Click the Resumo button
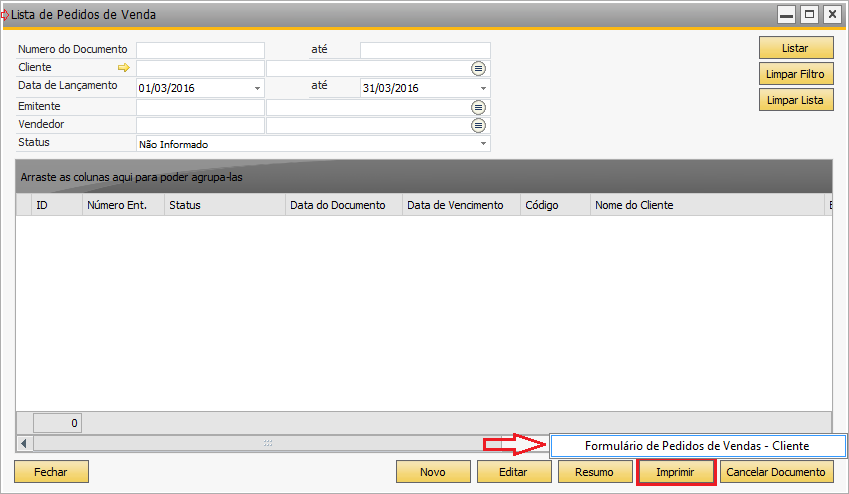This screenshot has width=849, height=494. point(595,472)
